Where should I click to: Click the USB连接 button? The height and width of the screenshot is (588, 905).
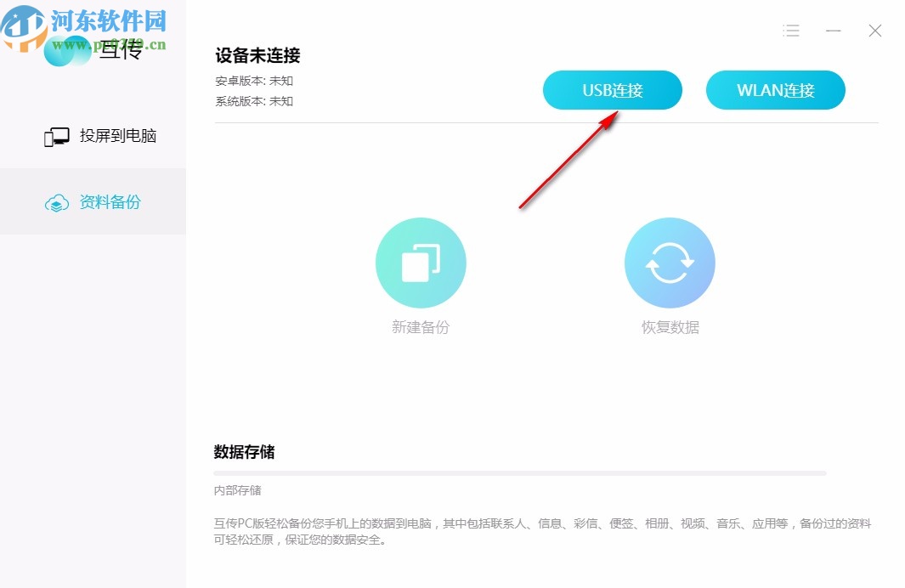point(613,89)
